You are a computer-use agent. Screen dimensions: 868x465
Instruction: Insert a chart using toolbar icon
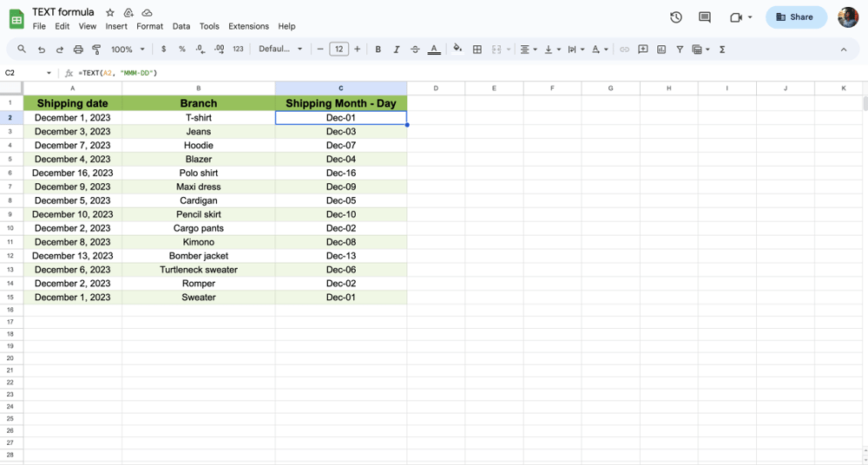(661, 49)
